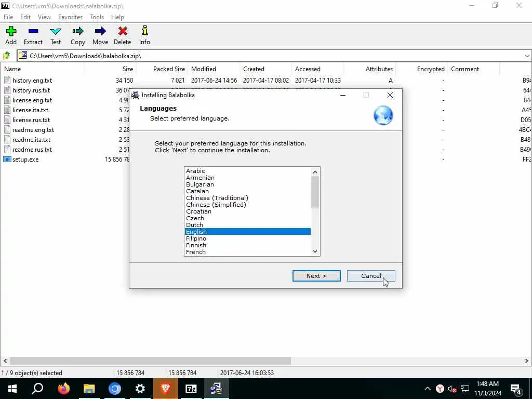Go up one folder level icon
Screen dimensions: 532x399
[7, 56]
